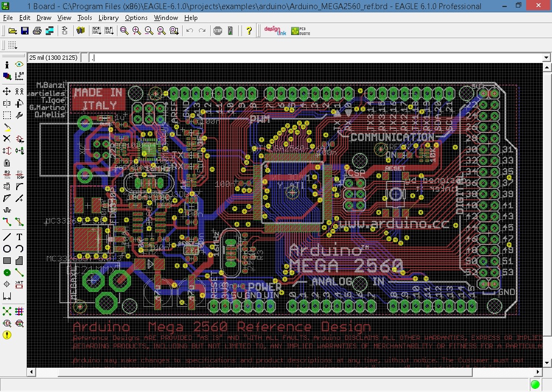Select the Via tool (green octagon)

(x=7, y=272)
